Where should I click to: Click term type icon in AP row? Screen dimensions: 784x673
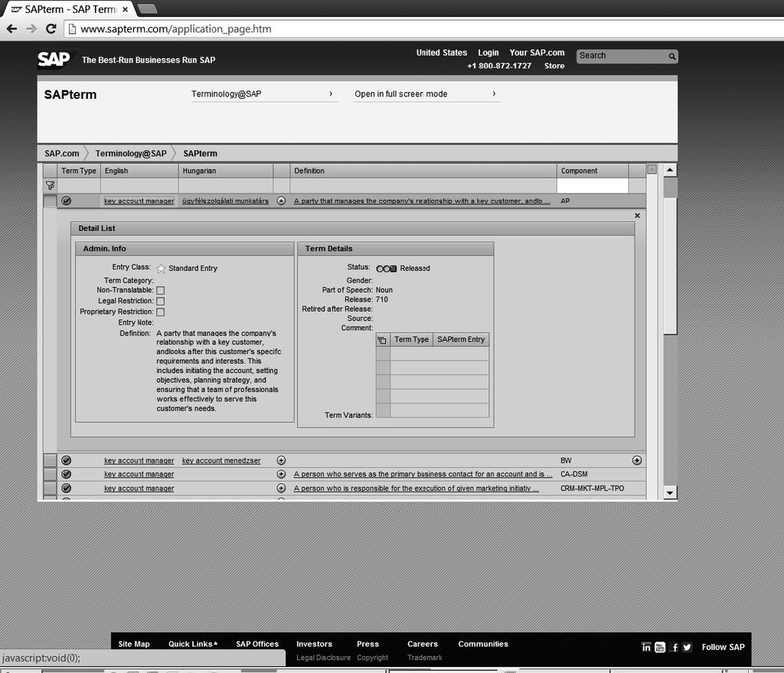tap(66, 201)
